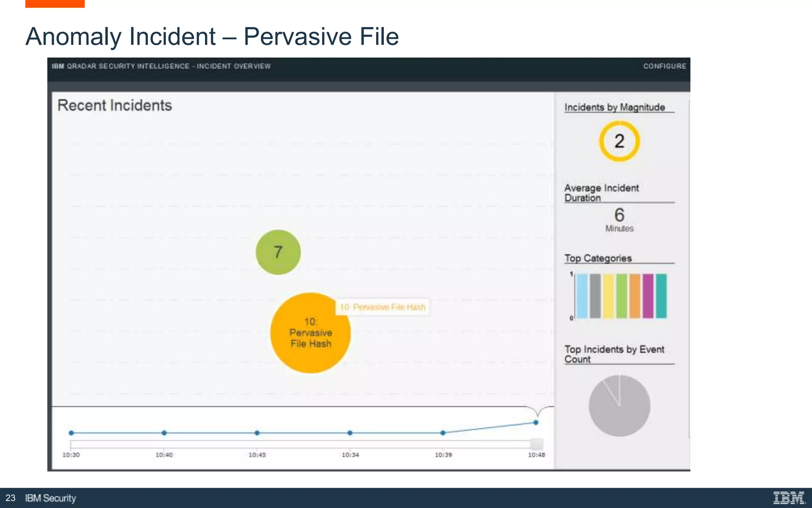Click the timeline range slider handle
Image resolution: width=812 pixels, height=508 pixels.
(x=537, y=444)
